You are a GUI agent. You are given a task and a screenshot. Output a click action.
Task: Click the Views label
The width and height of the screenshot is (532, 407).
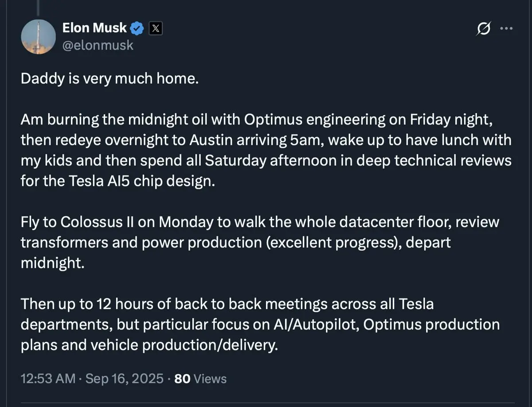[210, 379]
